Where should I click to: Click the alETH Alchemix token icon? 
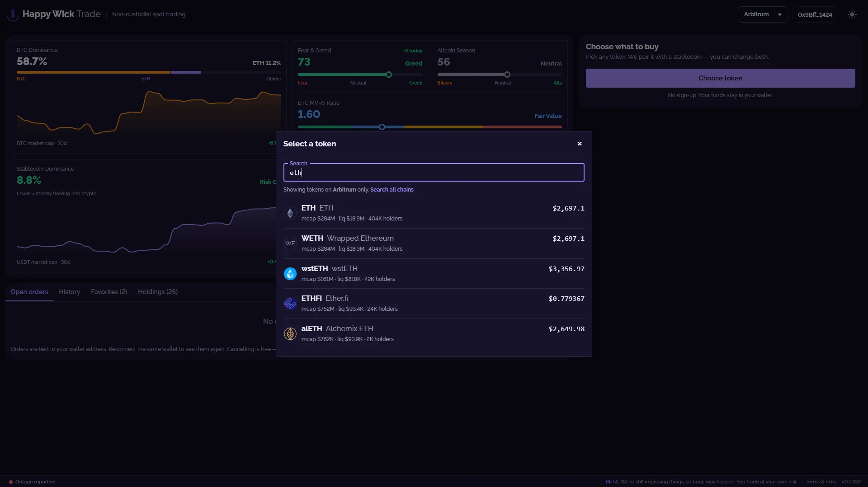[290, 334]
